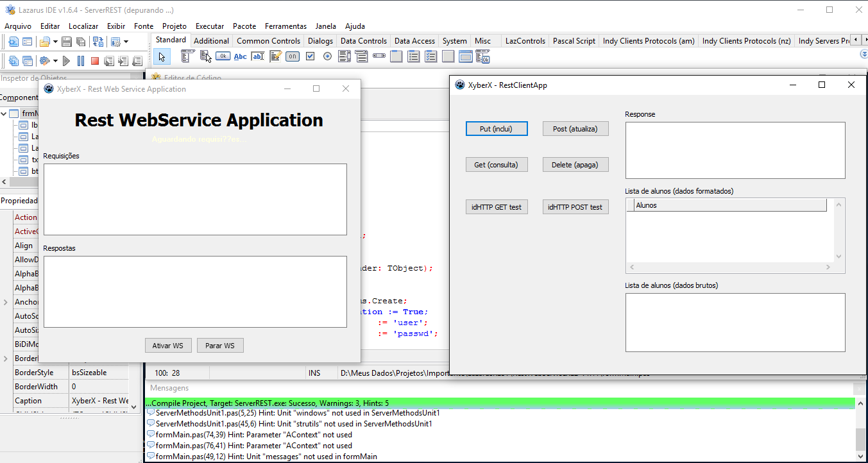The height and width of the screenshot is (463, 868).
Task: Click the horizontal scrollbar under the Alunos list
Action: [729, 267]
